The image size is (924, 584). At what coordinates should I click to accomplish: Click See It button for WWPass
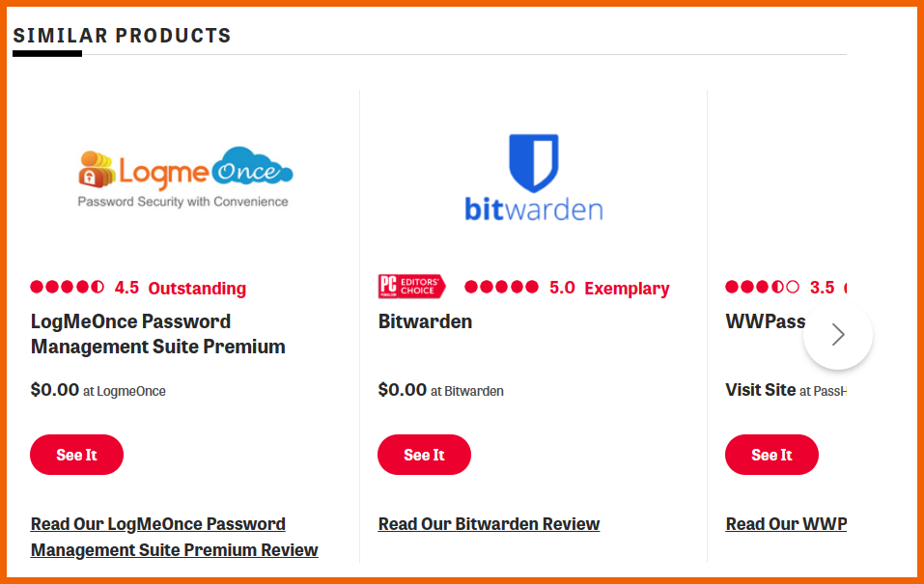pos(771,455)
